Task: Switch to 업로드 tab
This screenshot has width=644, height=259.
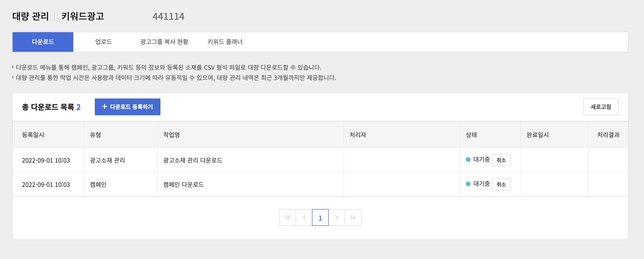Action: [103, 42]
